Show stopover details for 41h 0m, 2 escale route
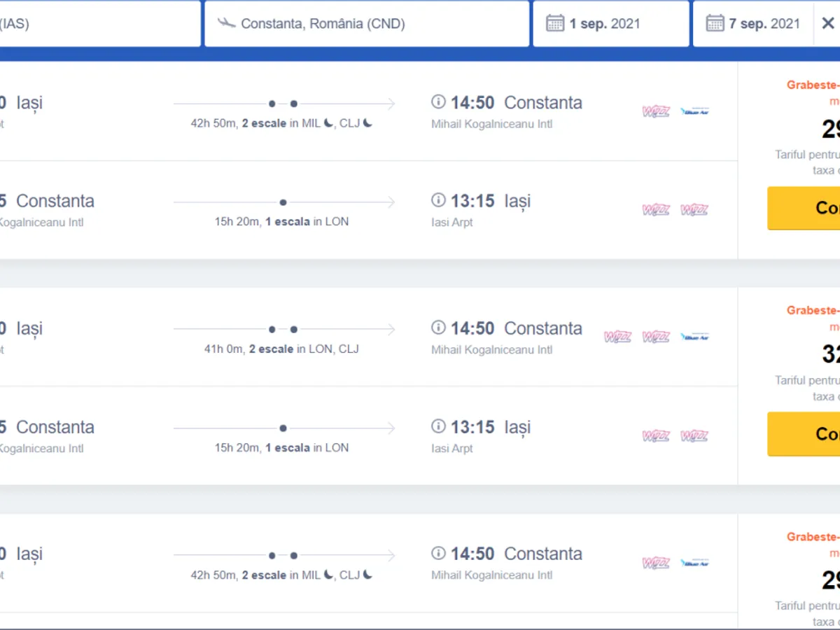The width and height of the screenshot is (840, 630). (281, 349)
